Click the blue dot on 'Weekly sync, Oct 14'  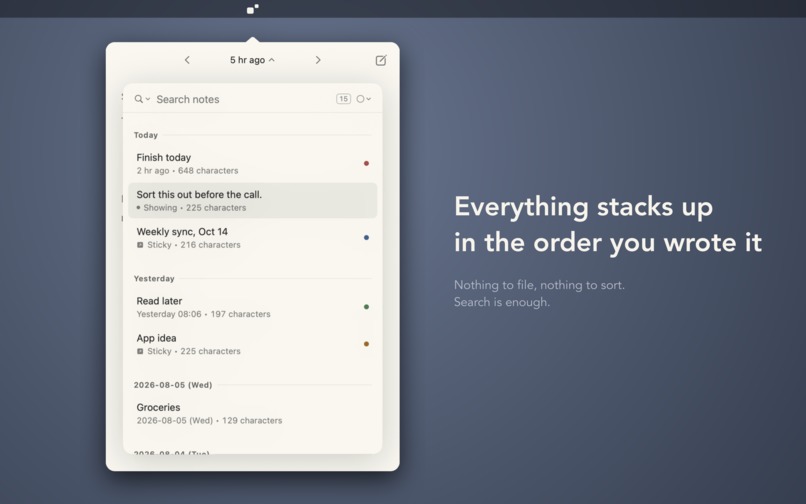tap(367, 238)
